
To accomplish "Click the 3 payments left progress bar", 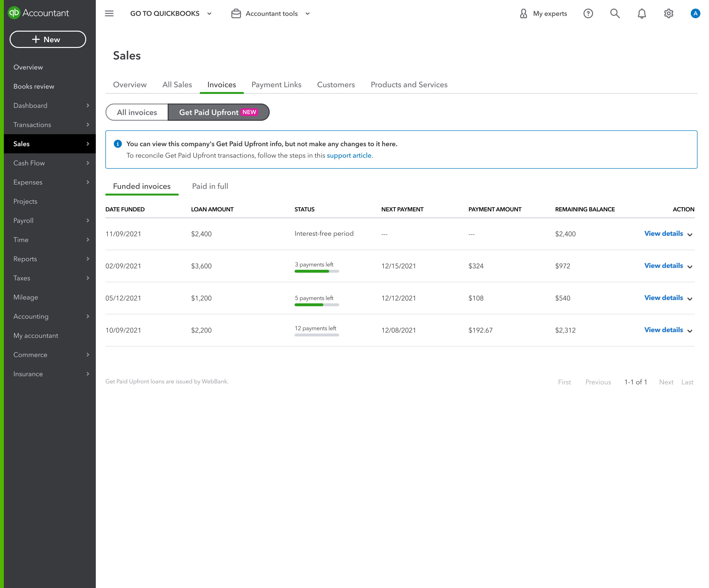I will 316,271.
